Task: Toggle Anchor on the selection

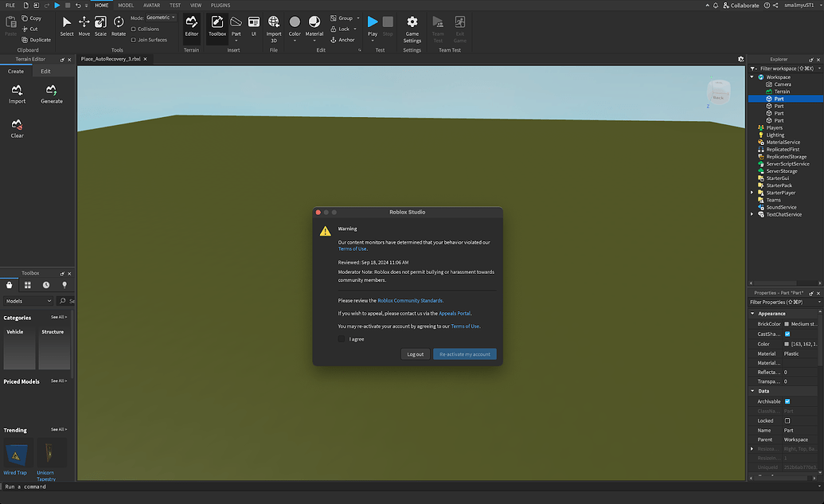Action: tap(343, 39)
